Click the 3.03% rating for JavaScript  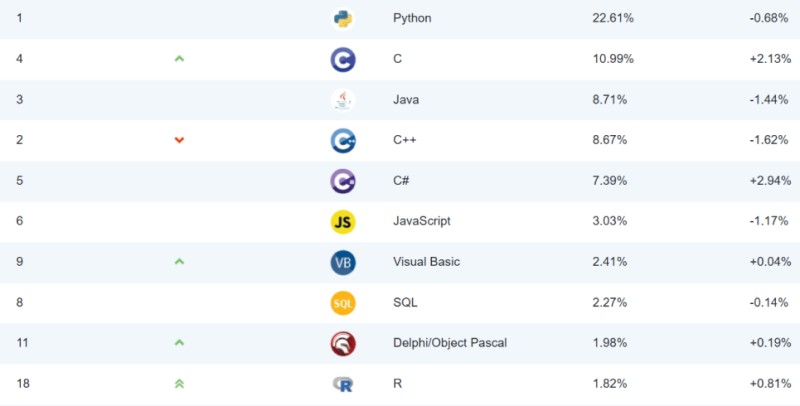coord(610,221)
